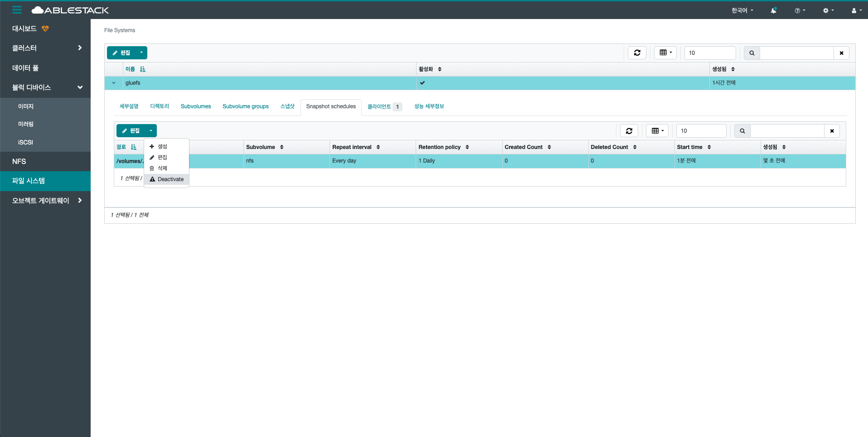Click the file systems search magnifier icon
The image size is (868, 437).
point(752,53)
